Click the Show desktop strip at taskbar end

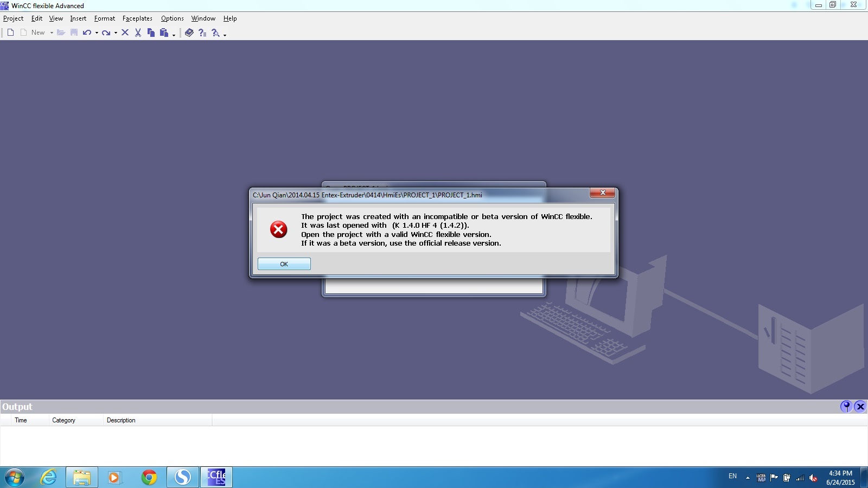pyautogui.click(x=864, y=477)
